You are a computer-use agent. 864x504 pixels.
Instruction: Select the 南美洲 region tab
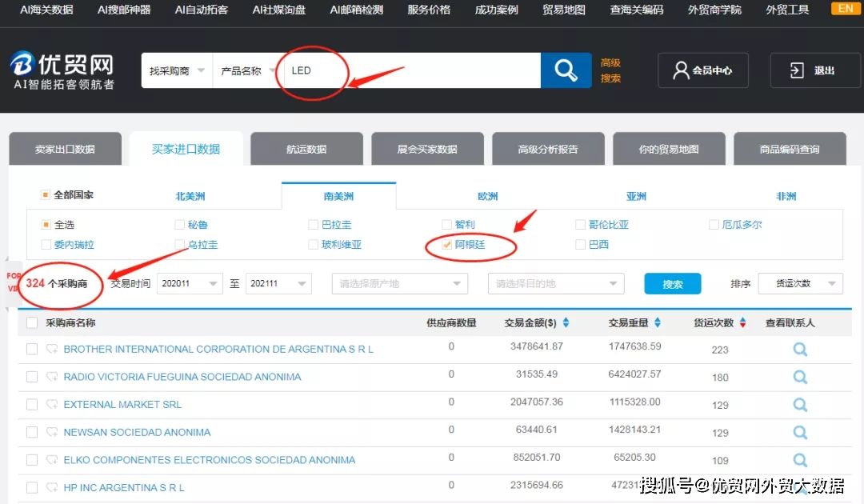pyautogui.click(x=339, y=196)
